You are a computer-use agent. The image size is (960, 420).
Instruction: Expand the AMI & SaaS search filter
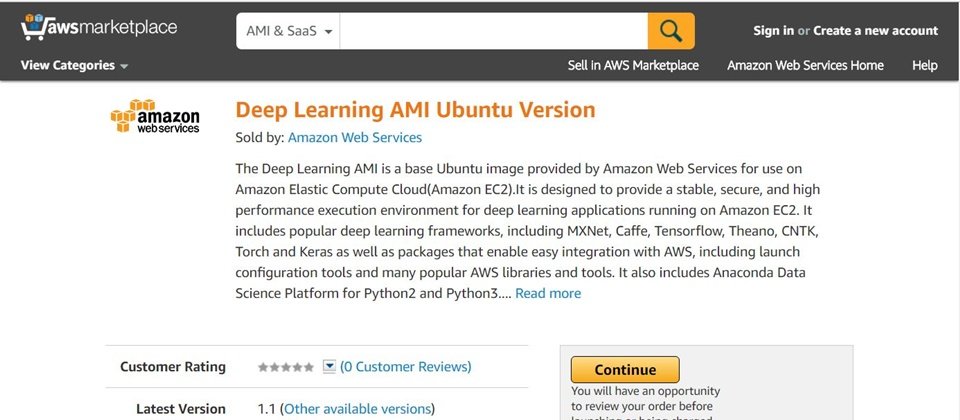point(288,31)
